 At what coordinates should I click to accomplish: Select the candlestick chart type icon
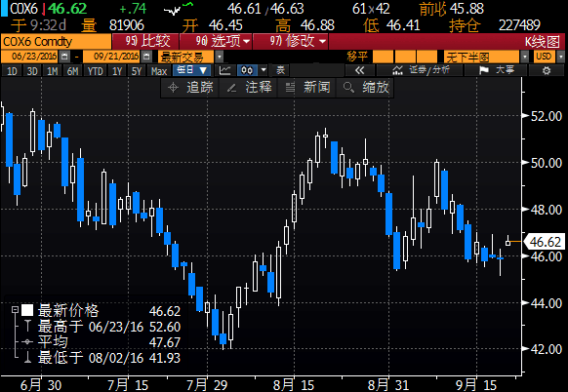pos(247,70)
